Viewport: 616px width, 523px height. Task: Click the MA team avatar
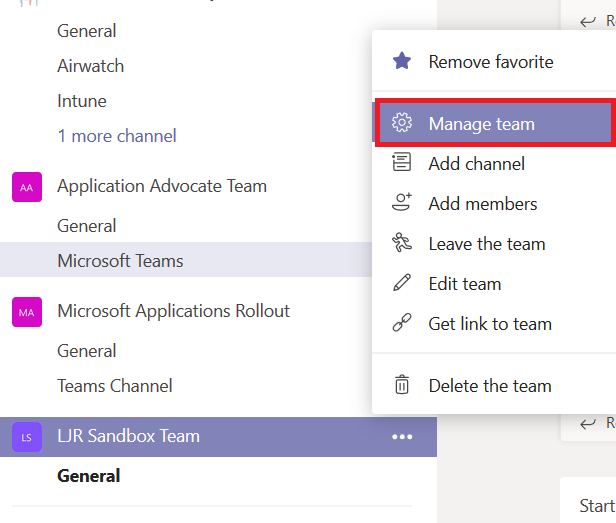click(x=27, y=312)
